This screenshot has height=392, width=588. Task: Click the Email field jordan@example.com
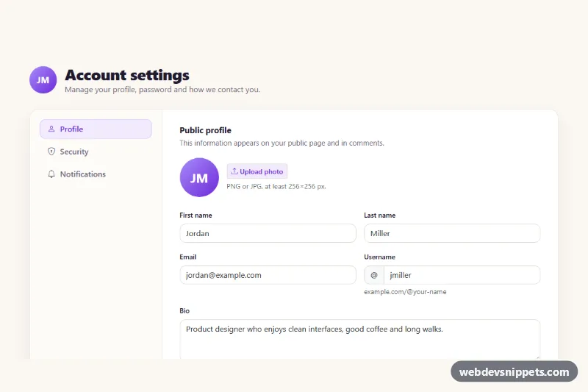click(x=268, y=275)
